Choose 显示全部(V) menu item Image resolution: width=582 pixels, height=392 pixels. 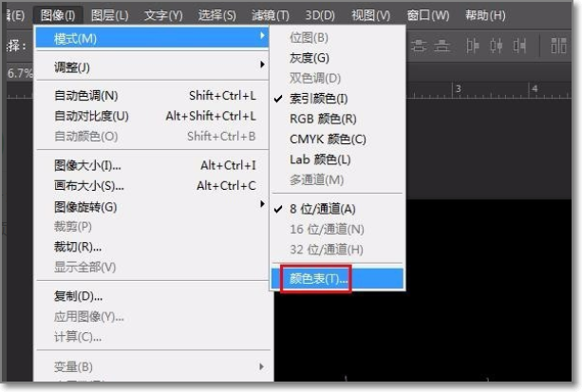pos(152,267)
